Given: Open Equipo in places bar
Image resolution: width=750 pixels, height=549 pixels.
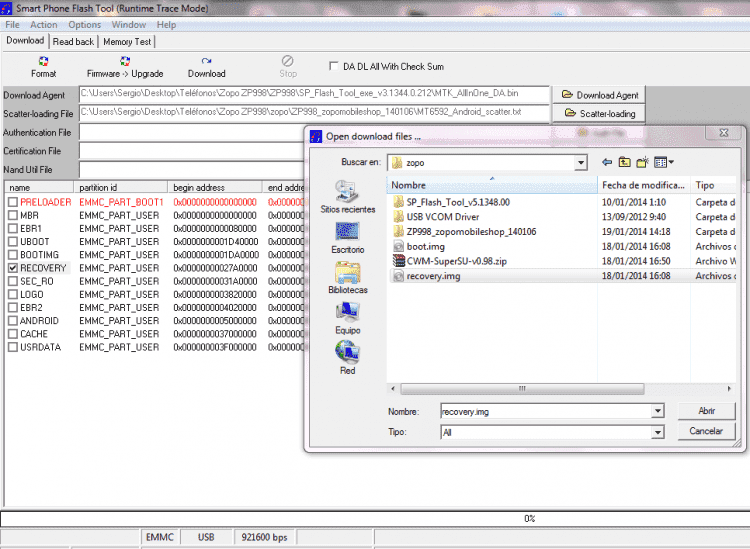Looking at the screenshot, I should click(347, 318).
